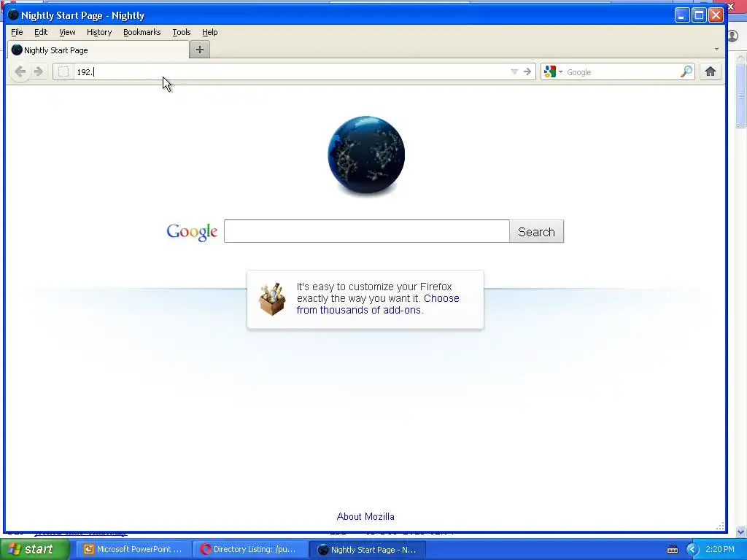Screen dimensions: 747x560
Task: Select the Nightly Start Page tab
Action: [x=98, y=50]
